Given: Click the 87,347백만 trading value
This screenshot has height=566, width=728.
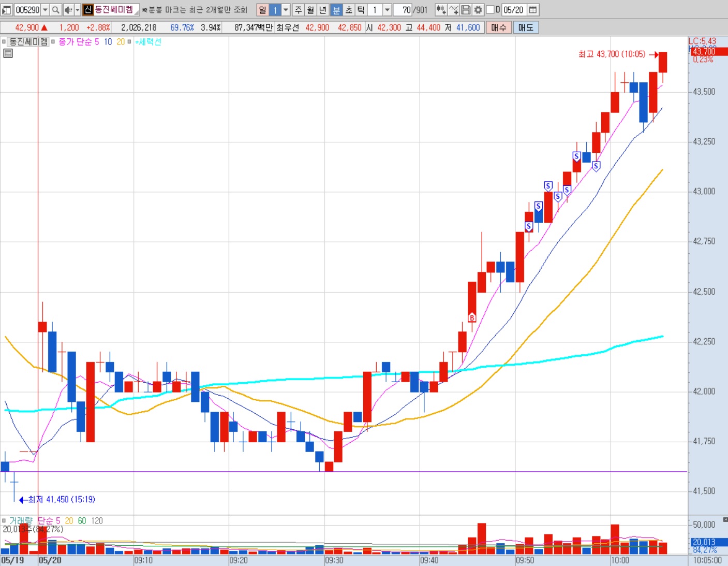Looking at the screenshot, I should point(254,27).
